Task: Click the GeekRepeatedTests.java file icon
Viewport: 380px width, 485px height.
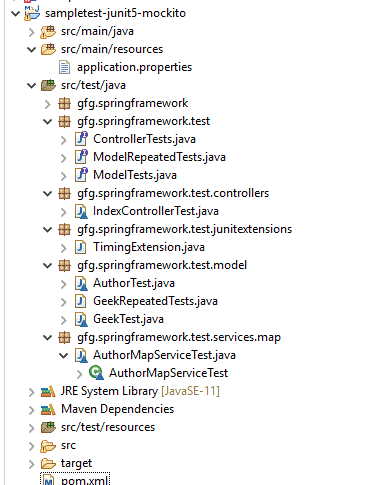Action: coord(80,301)
